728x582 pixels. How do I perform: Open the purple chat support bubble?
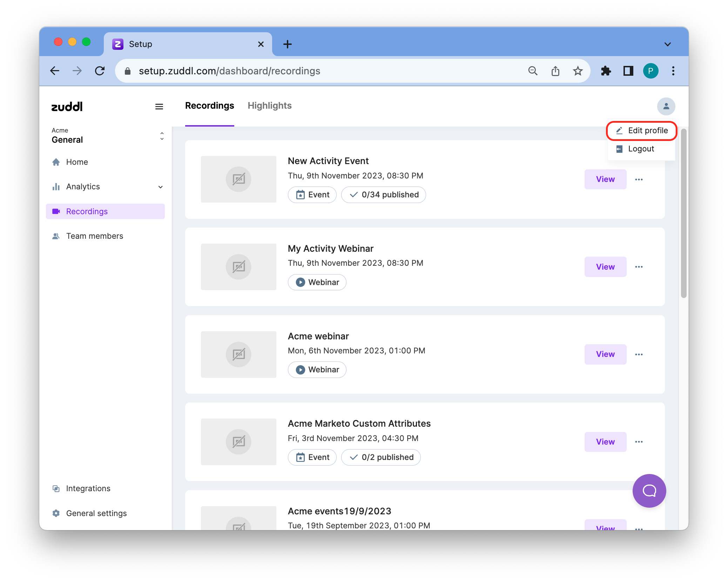(x=649, y=490)
